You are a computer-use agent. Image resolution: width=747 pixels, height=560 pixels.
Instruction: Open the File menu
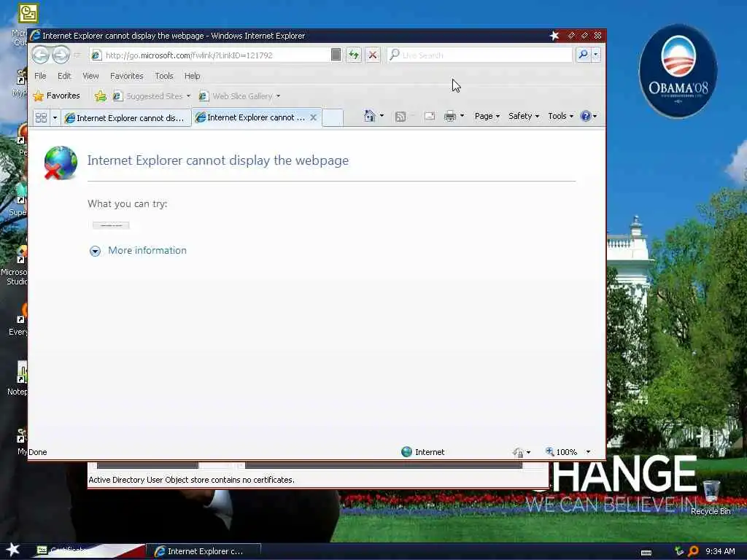coord(41,76)
